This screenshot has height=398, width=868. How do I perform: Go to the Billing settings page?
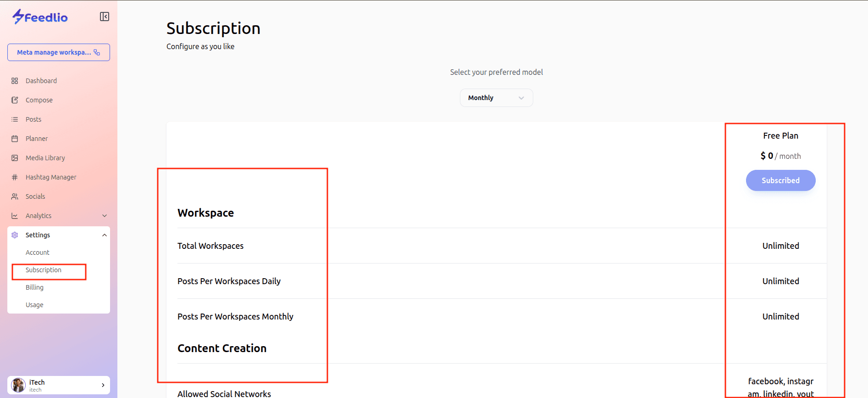coord(34,287)
